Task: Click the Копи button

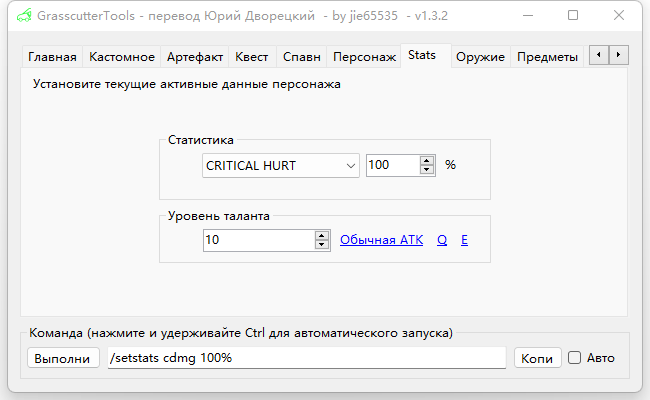Action: 537,358
